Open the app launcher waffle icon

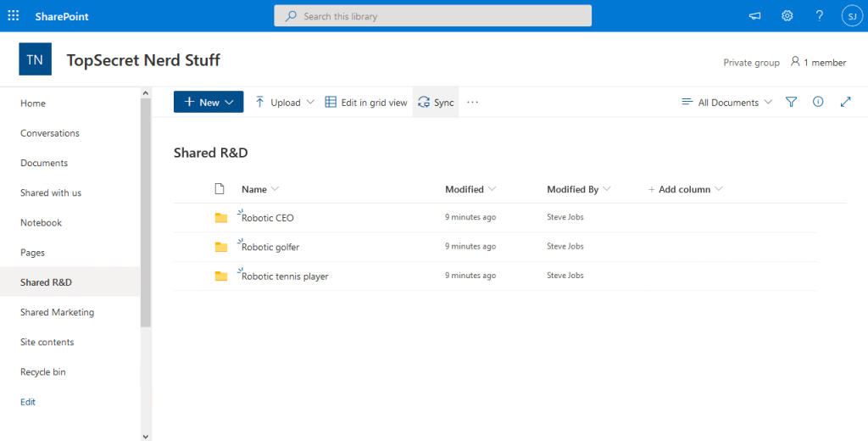pos(14,16)
